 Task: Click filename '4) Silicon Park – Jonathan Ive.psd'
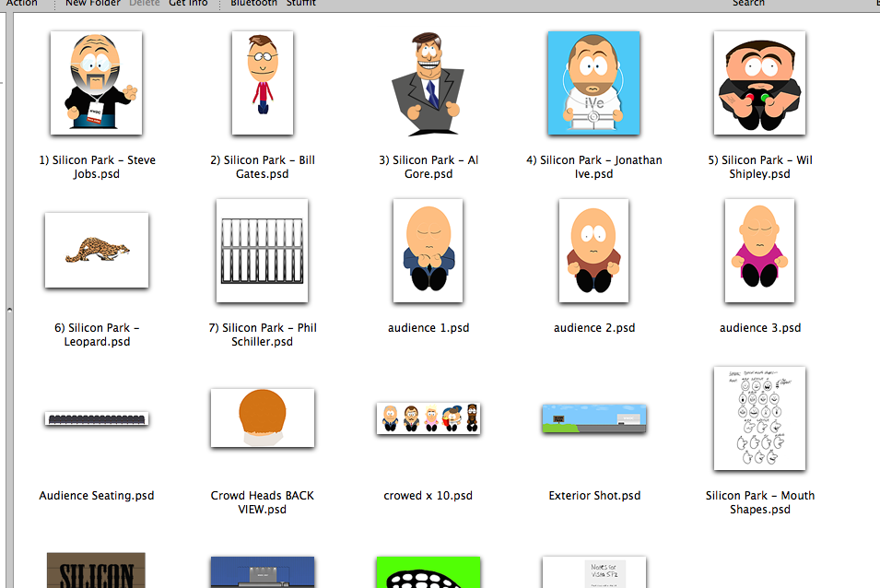594,167
